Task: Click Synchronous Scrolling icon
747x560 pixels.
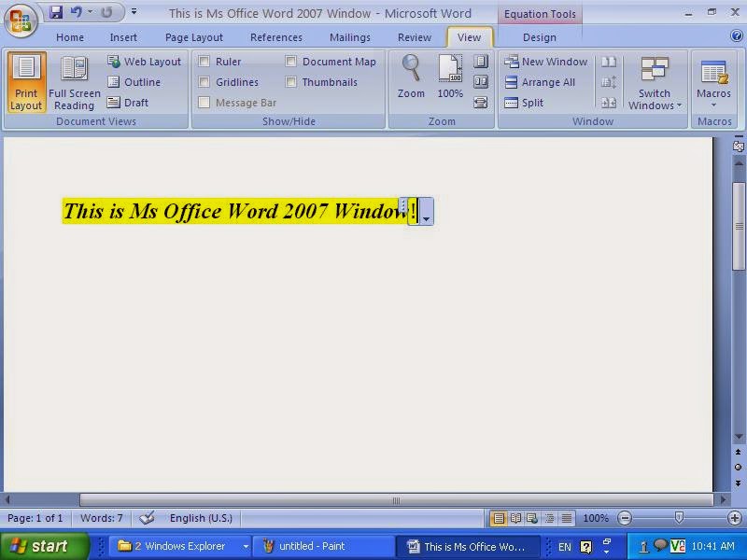Action: pyautogui.click(x=609, y=82)
